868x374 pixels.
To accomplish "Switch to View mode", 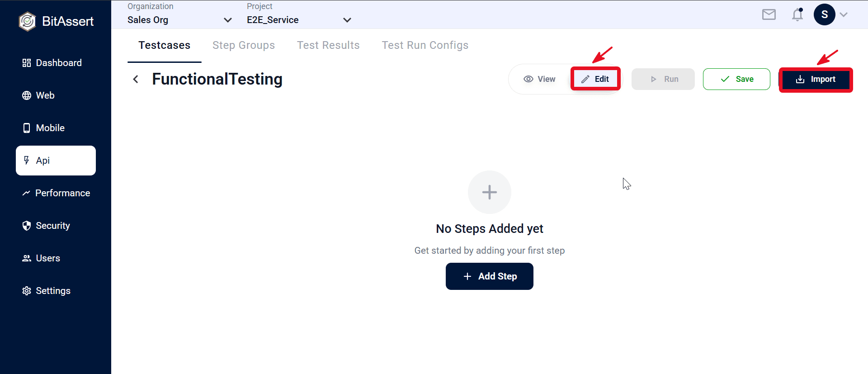I will point(539,79).
